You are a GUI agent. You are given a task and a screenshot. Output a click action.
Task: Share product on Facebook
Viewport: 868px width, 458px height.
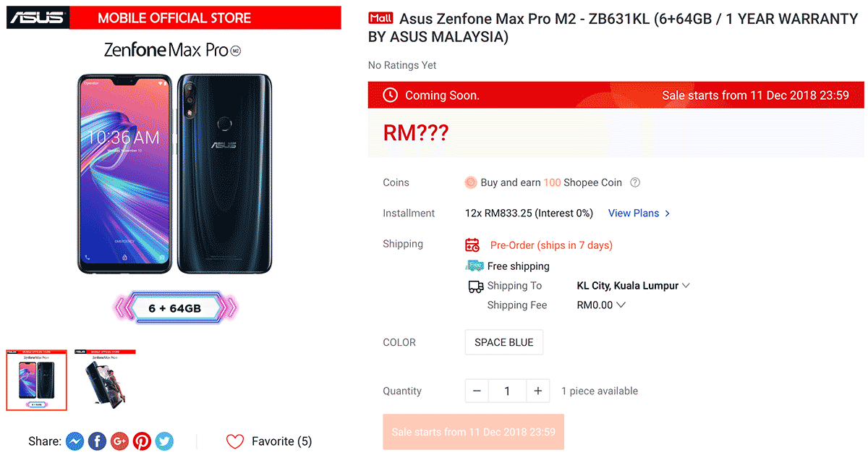click(98, 441)
